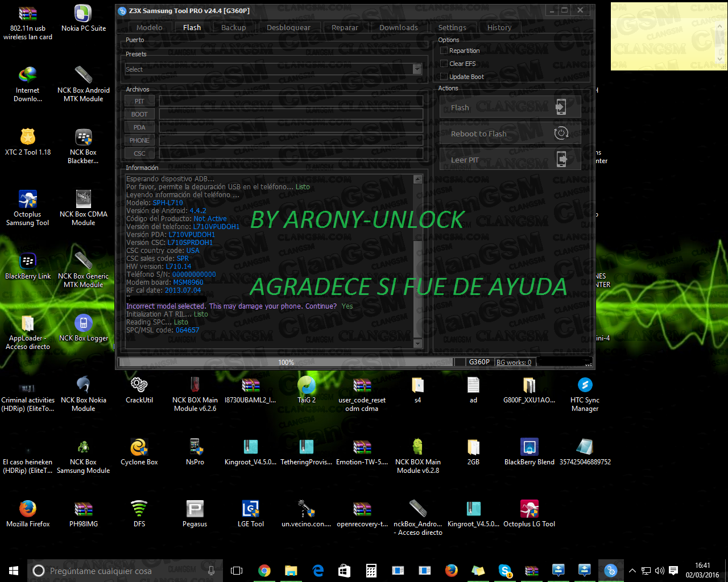Switch to the Desbloquear tab
Image resolution: width=728 pixels, height=582 pixels.
pyautogui.click(x=288, y=27)
